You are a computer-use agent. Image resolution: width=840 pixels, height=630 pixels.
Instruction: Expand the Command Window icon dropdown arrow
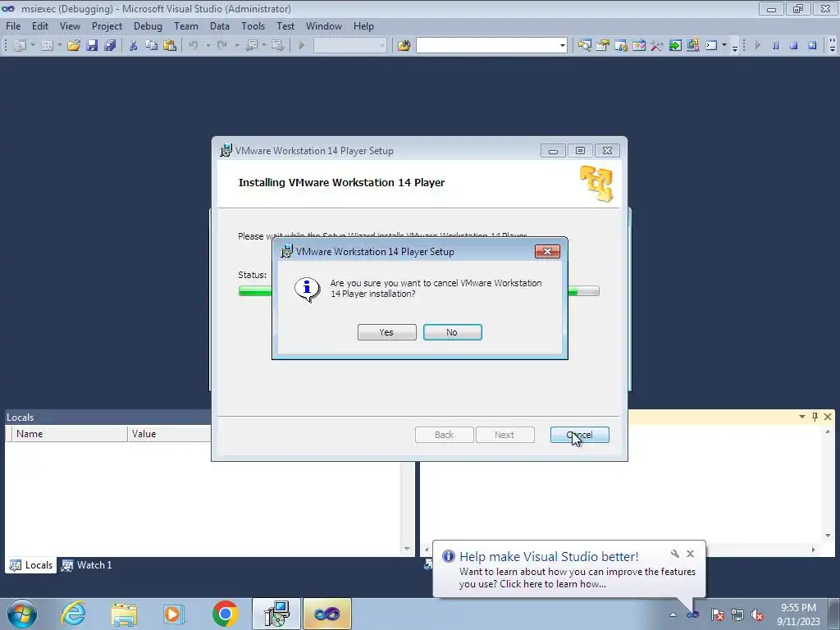pyautogui.click(x=724, y=46)
